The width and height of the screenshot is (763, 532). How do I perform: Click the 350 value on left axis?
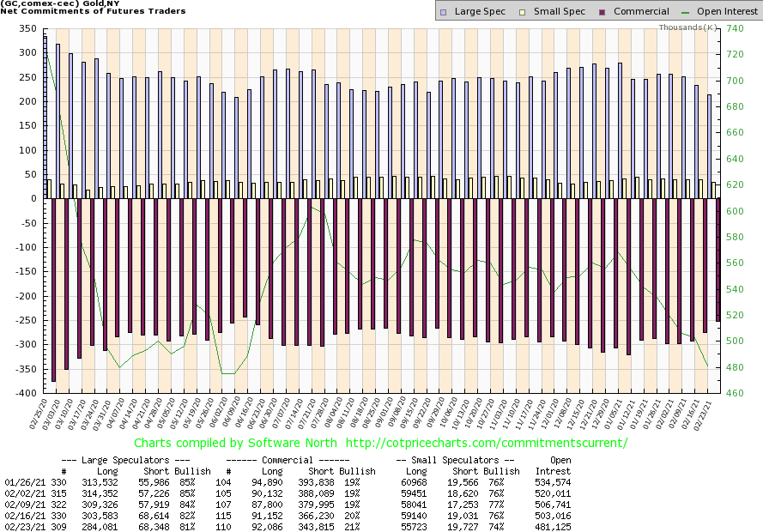coord(29,28)
